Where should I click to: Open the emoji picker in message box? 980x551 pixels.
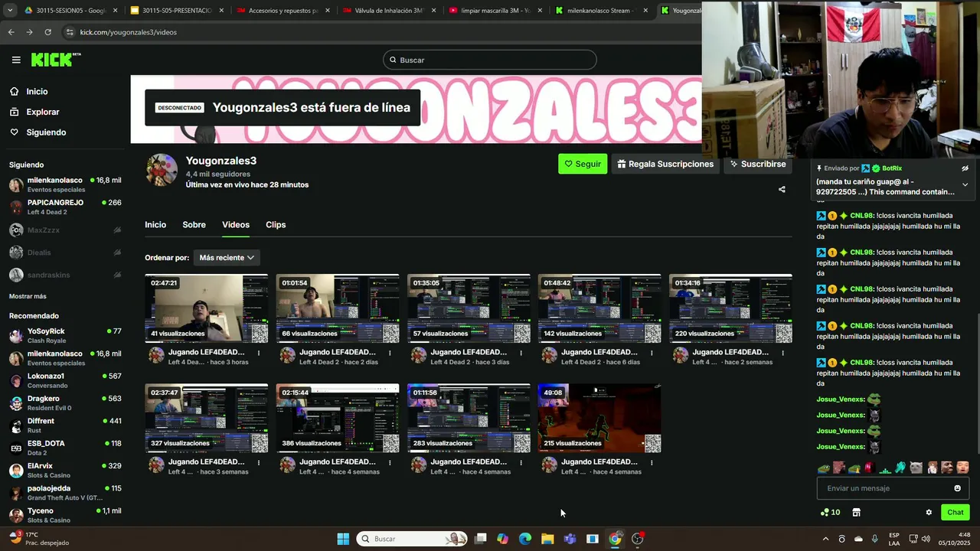[x=957, y=488]
